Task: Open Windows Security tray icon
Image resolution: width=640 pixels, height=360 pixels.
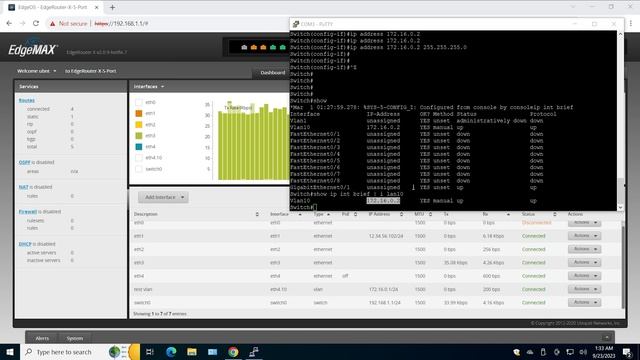Action: (516, 352)
